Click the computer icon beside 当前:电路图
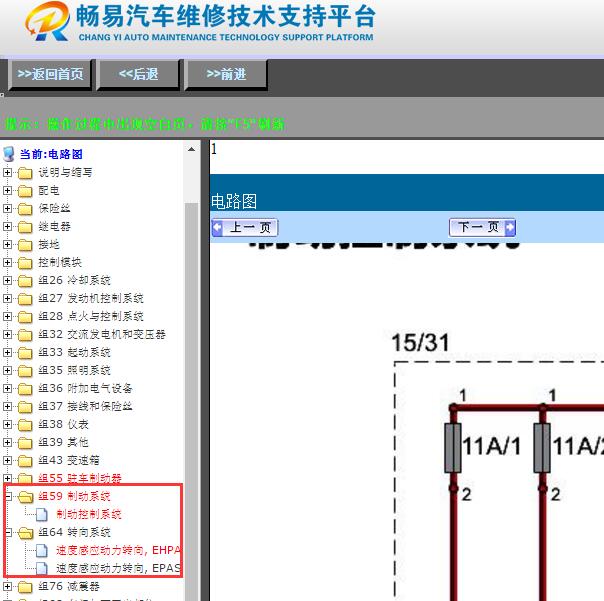 8,154
